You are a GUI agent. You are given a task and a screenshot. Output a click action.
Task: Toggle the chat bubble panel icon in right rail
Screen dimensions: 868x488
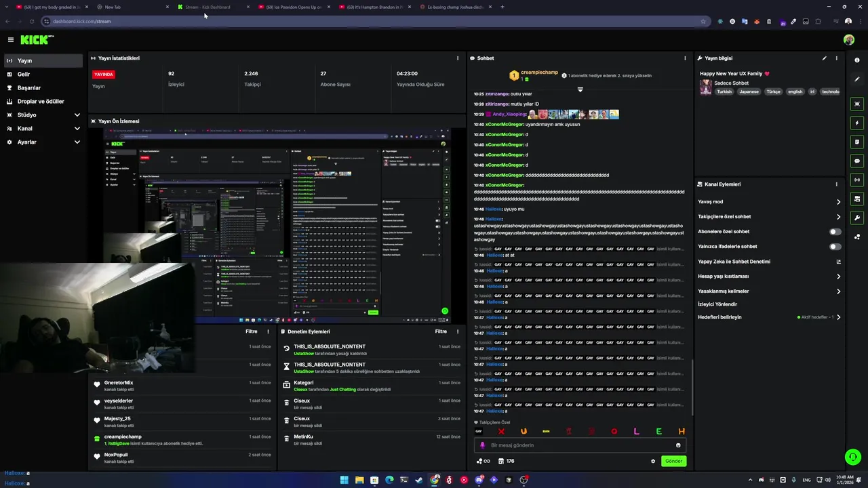pyautogui.click(x=857, y=161)
